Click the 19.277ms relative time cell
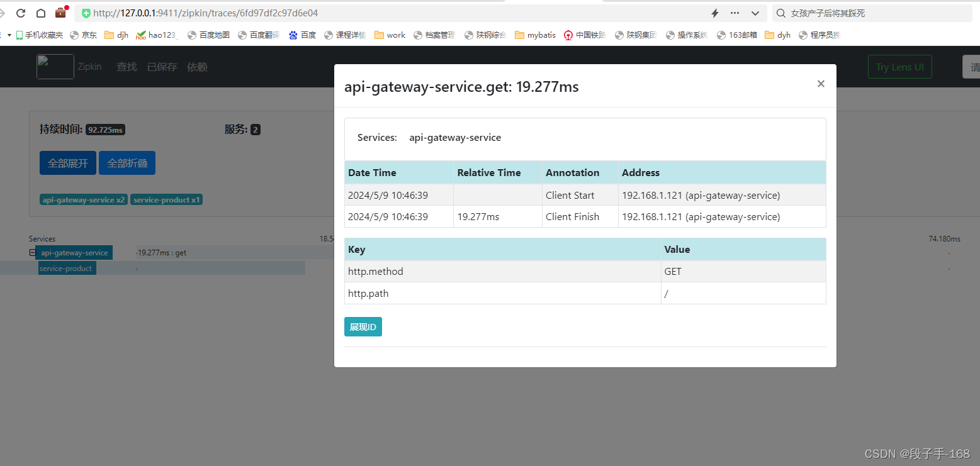 (498, 216)
